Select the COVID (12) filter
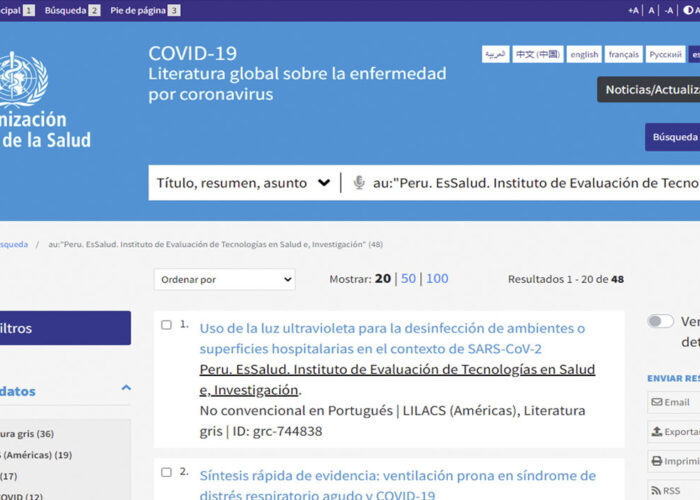Image resolution: width=700 pixels, height=500 pixels. (21, 496)
